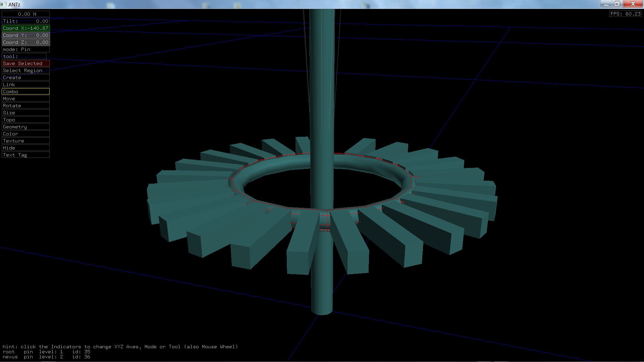Click the Save Selected button
Image resolution: width=644 pixels, height=362 pixels.
25,63
